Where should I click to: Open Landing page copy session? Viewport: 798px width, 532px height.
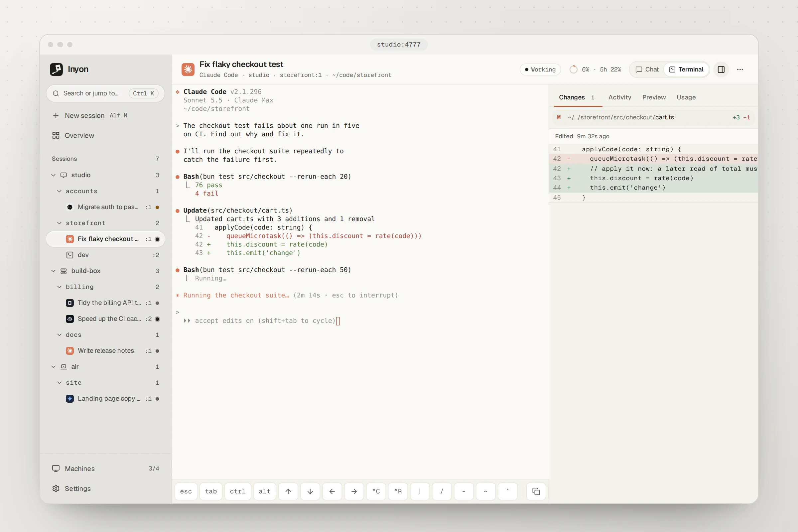105,398
